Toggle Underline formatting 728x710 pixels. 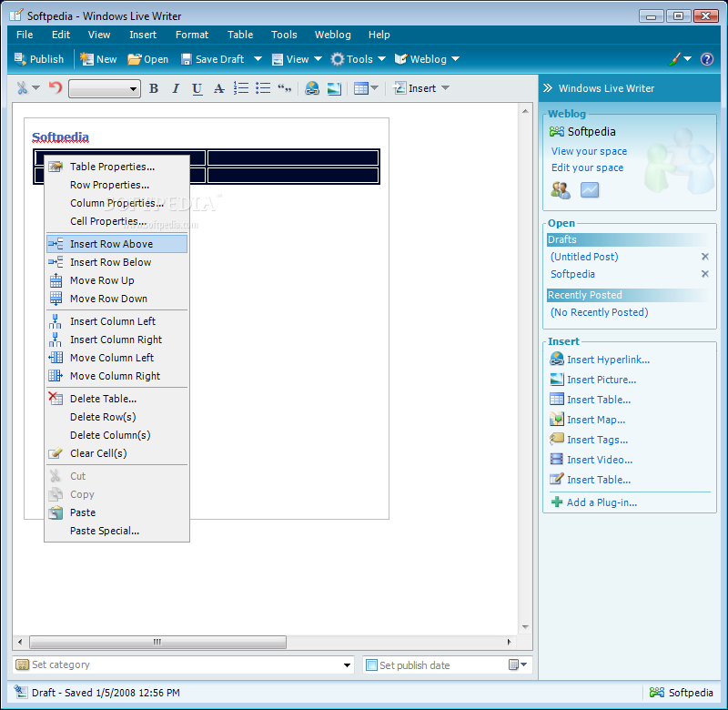pyautogui.click(x=197, y=88)
